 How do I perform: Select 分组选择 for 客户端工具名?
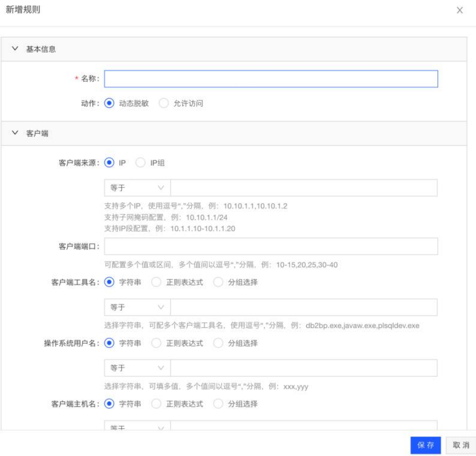point(218,282)
